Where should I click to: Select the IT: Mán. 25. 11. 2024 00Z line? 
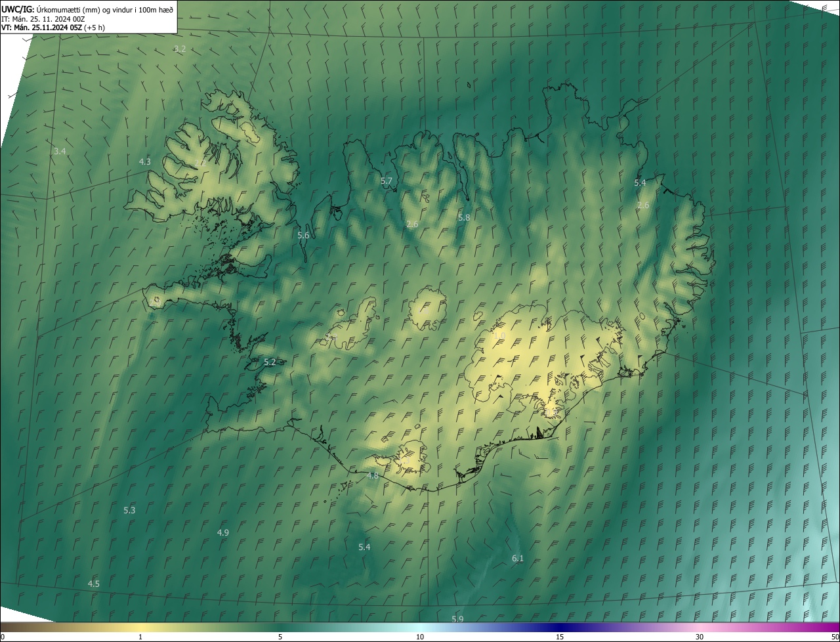(x=43, y=18)
